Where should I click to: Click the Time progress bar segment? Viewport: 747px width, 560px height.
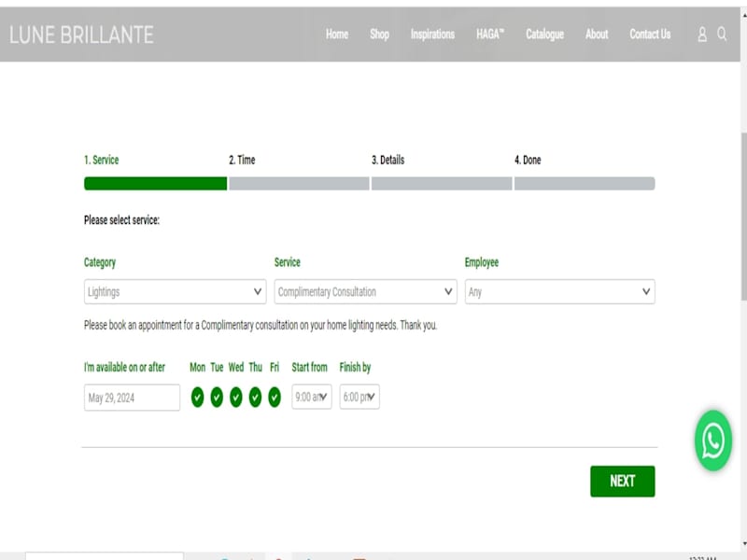(x=299, y=183)
